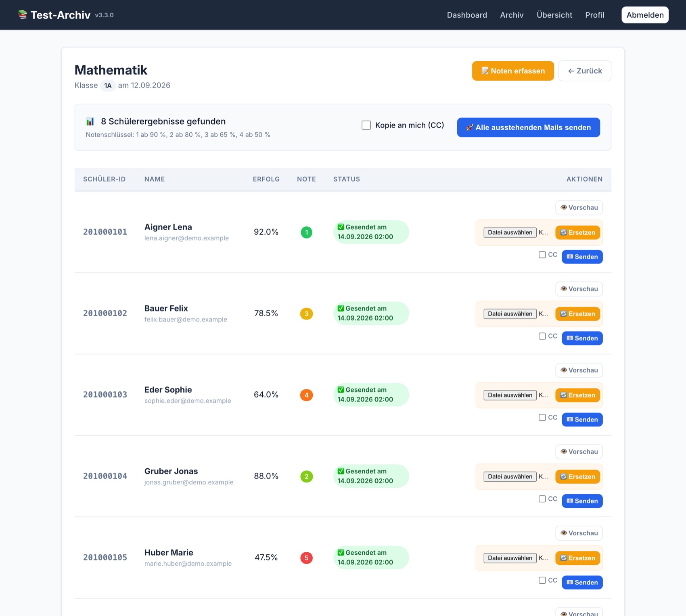This screenshot has width=686, height=616.
Task: Click Senden for Huber Marie
Action: pos(582,583)
